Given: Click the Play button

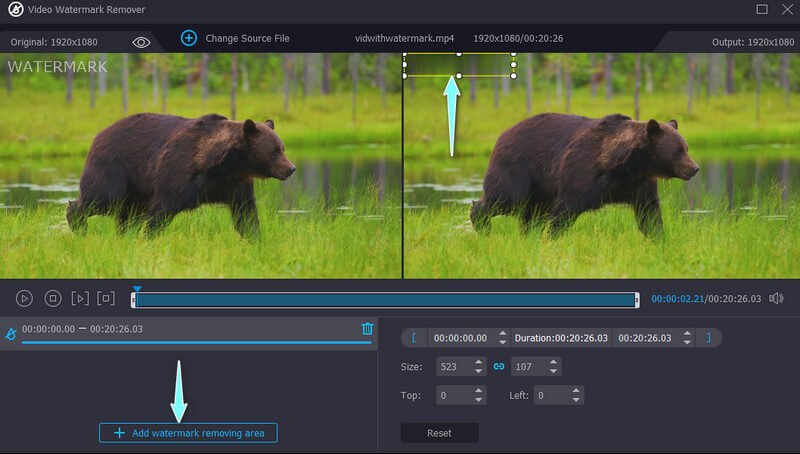Looking at the screenshot, I should point(25,298).
